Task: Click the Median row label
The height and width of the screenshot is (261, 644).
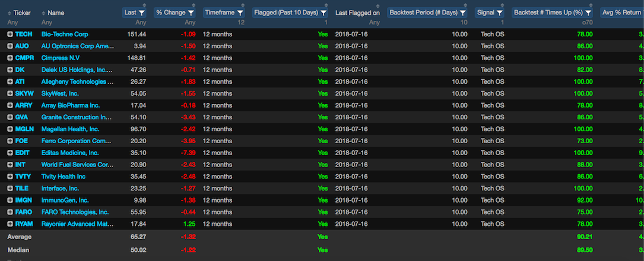Action: (x=18, y=250)
